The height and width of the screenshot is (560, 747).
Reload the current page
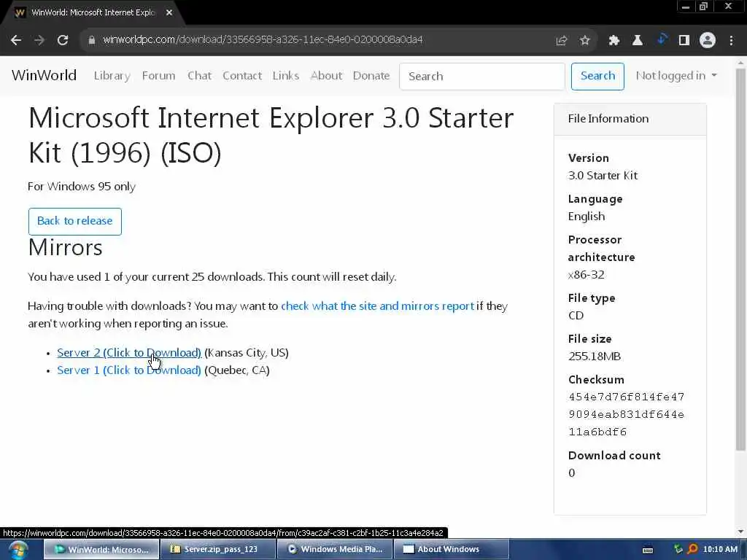pyautogui.click(x=63, y=40)
